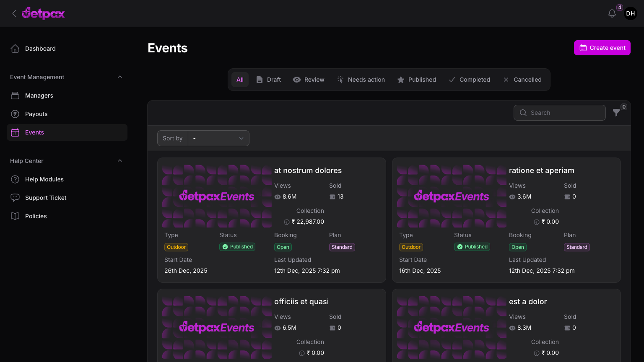Open the Getpax logo home link
Image resolution: width=644 pixels, height=362 pixels.
pos(43,13)
